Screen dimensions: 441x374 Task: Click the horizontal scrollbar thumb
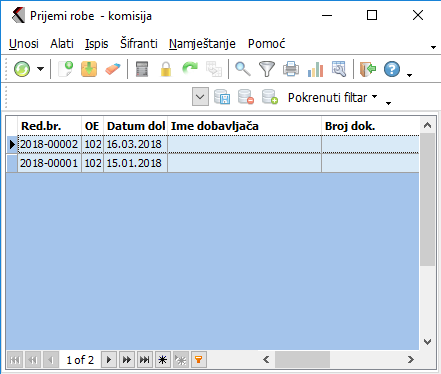click(x=302, y=360)
